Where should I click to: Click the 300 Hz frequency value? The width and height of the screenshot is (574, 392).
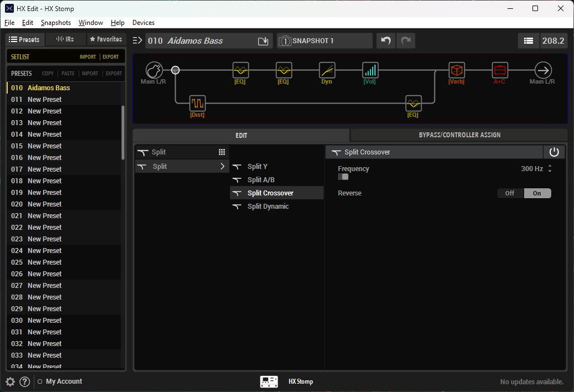coord(532,168)
